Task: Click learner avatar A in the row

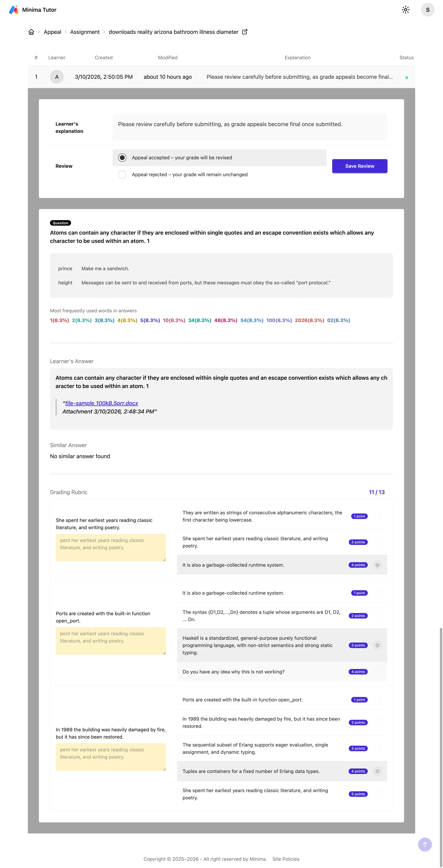Action: [57, 77]
